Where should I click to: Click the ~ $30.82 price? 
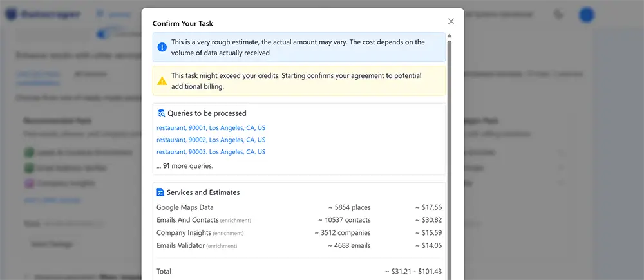[x=428, y=220]
